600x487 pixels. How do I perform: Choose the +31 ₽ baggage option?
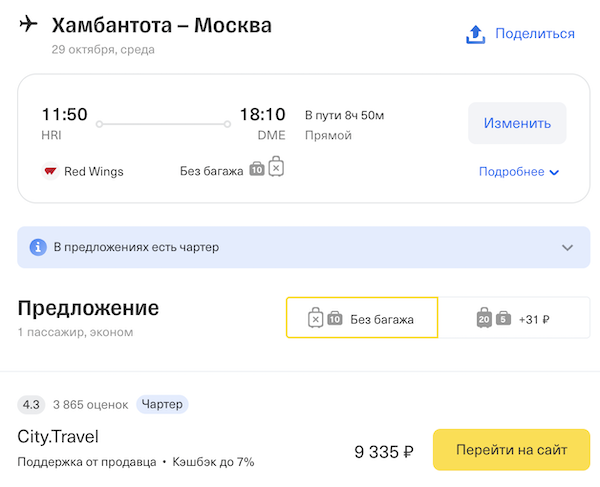514,319
